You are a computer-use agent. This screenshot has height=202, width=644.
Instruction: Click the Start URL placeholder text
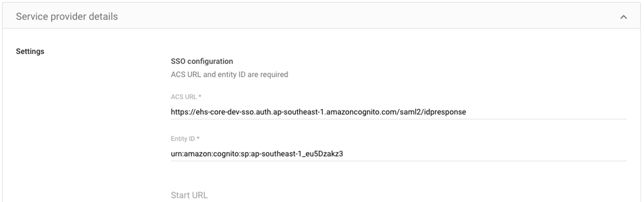pyautogui.click(x=189, y=195)
